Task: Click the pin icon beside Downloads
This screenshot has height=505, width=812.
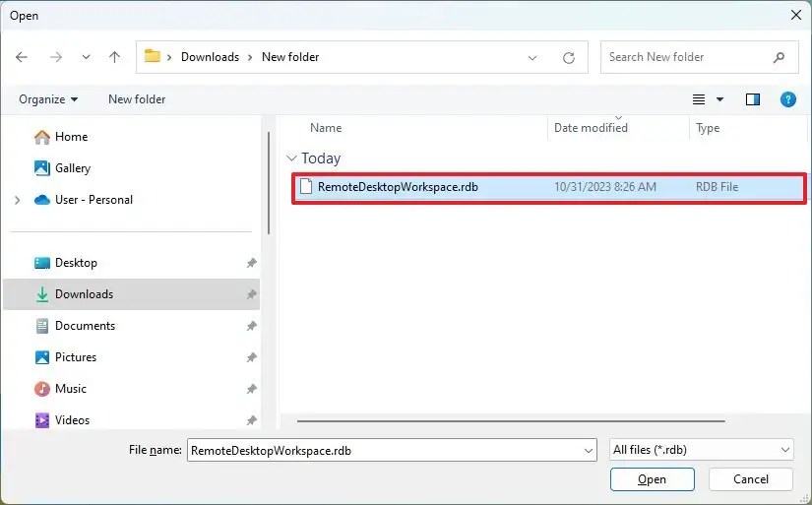Action: [251, 294]
